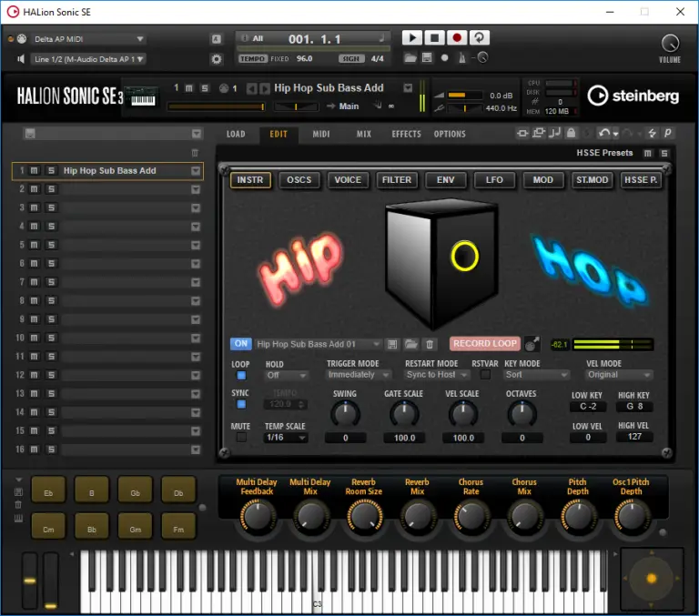Switch to the OPTIONS tab
Image resolution: width=699 pixels, height=616 pixels.
click(x=450, y=134)
